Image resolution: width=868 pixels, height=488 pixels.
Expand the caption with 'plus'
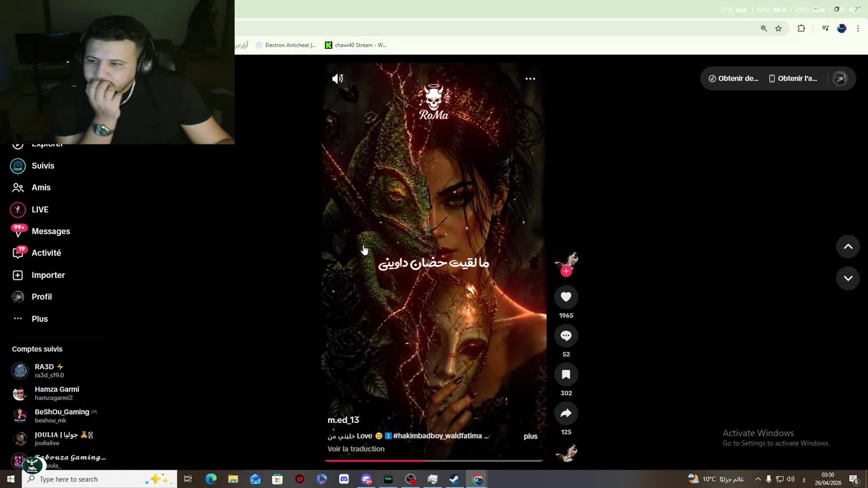pyautogui.click(x=530, y=436)
